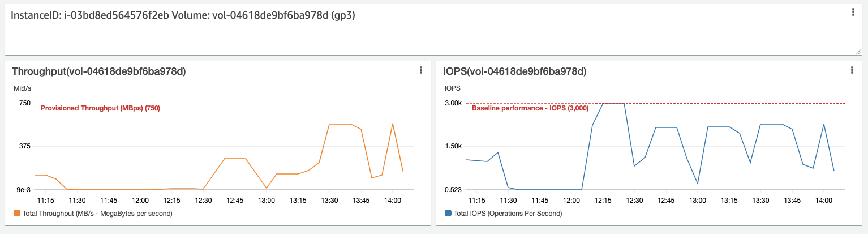Image resolution: width=868 pixels, height=234 pixels.
Task: Select the InstanceID volume header text
Action: pyautogui.click(x=187, y=15)
